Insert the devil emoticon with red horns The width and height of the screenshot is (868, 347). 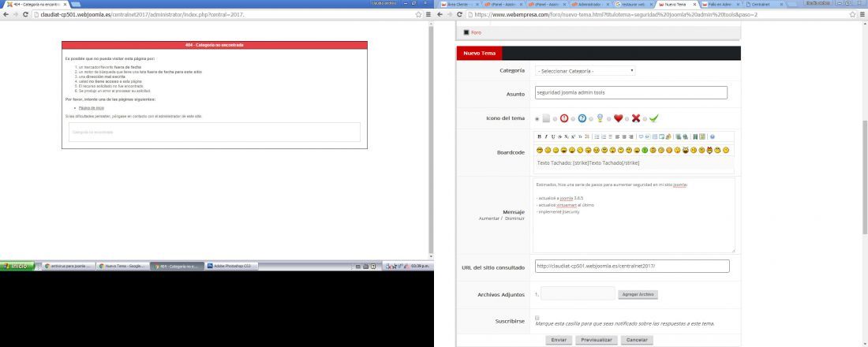(709, 150)
